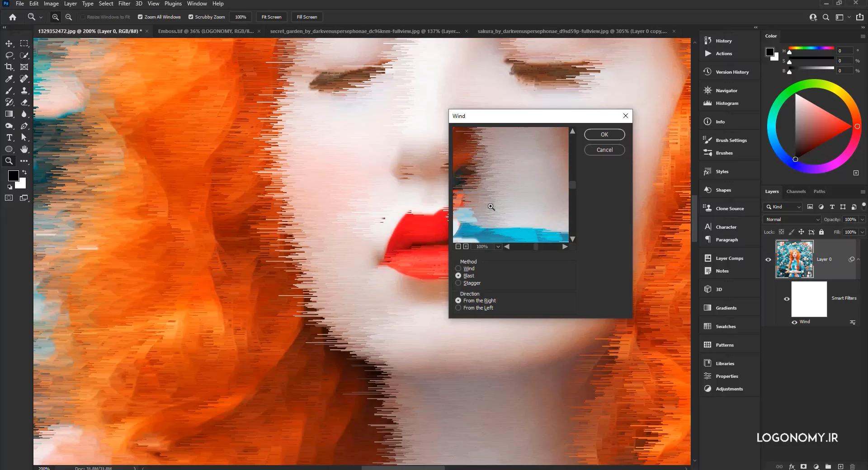Select the Hand tool

coord(24,149)
